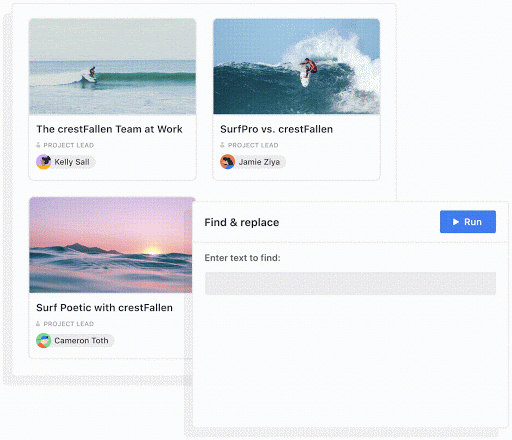Click the Enter text to find label
The width and height of the screenshot is (512, 440).
tap(242, 258)
